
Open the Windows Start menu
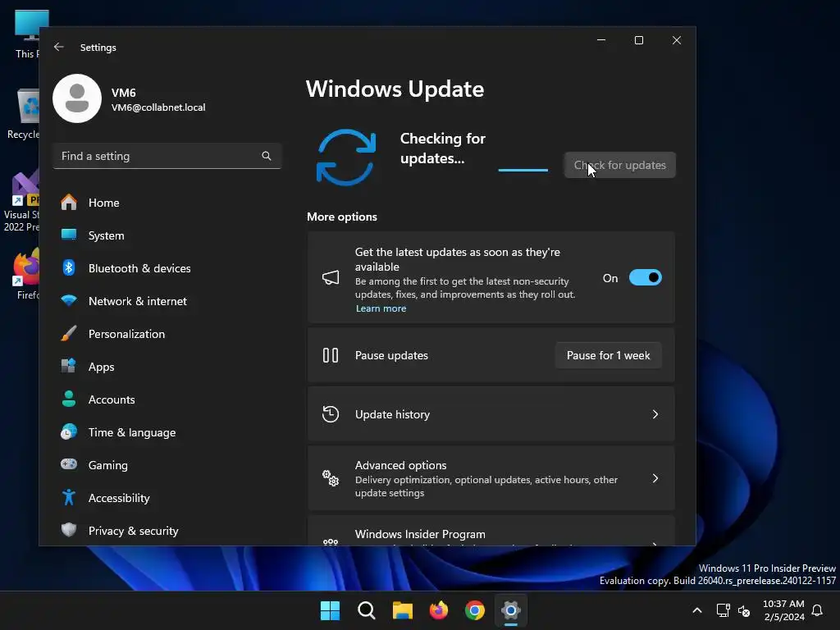(x=330, y=610)
